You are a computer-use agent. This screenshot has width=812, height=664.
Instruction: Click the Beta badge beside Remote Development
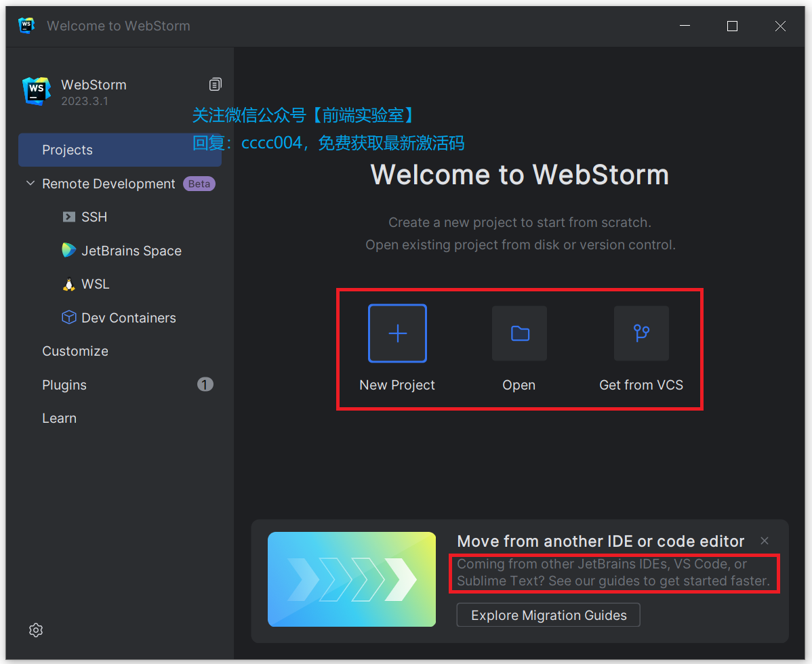pyautogui.click(x=199, y=183)
